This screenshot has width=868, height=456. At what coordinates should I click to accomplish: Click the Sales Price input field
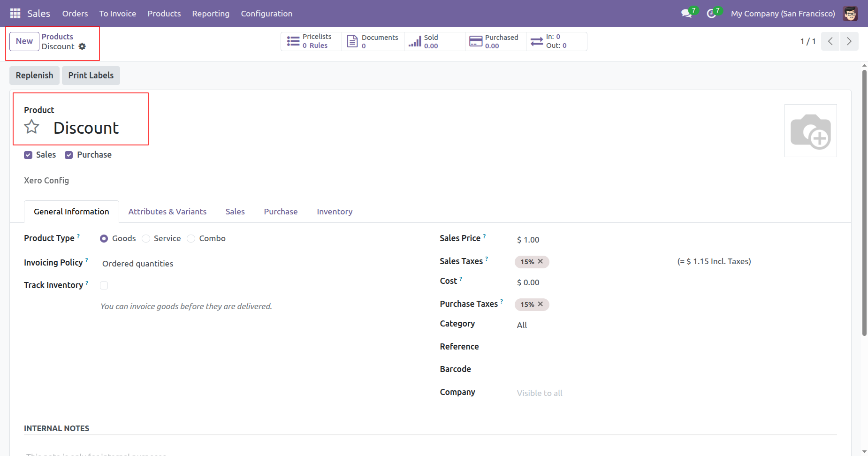[586, 240]
